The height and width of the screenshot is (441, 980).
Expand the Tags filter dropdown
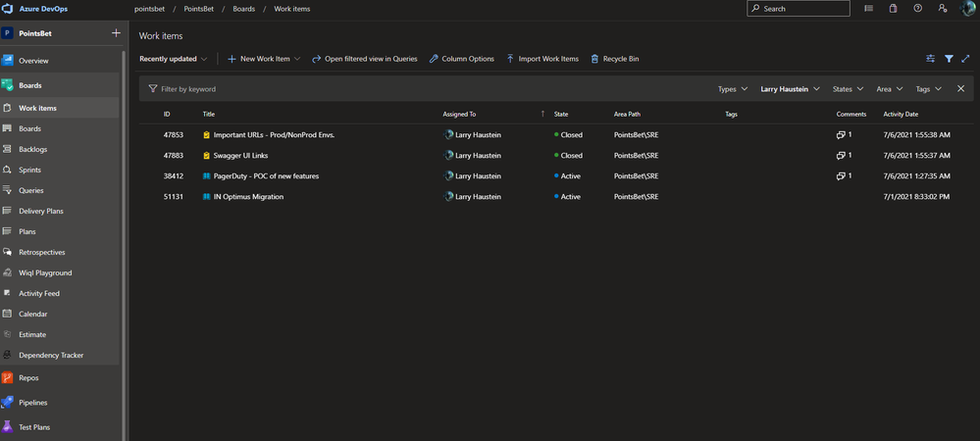click(x=929, y=89)
